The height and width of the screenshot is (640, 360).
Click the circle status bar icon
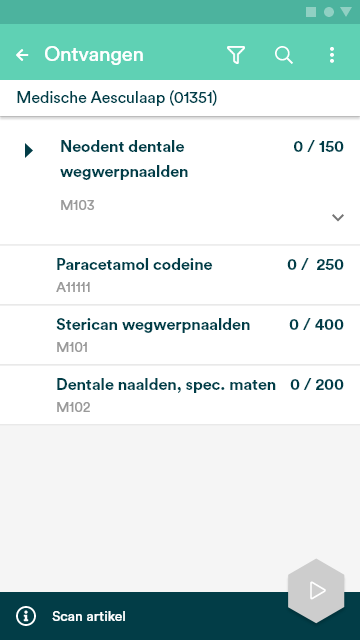pos(329,12)
